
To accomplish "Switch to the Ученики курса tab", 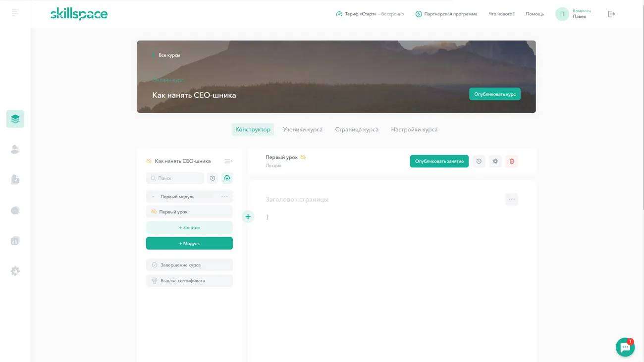I will (302, 130).
